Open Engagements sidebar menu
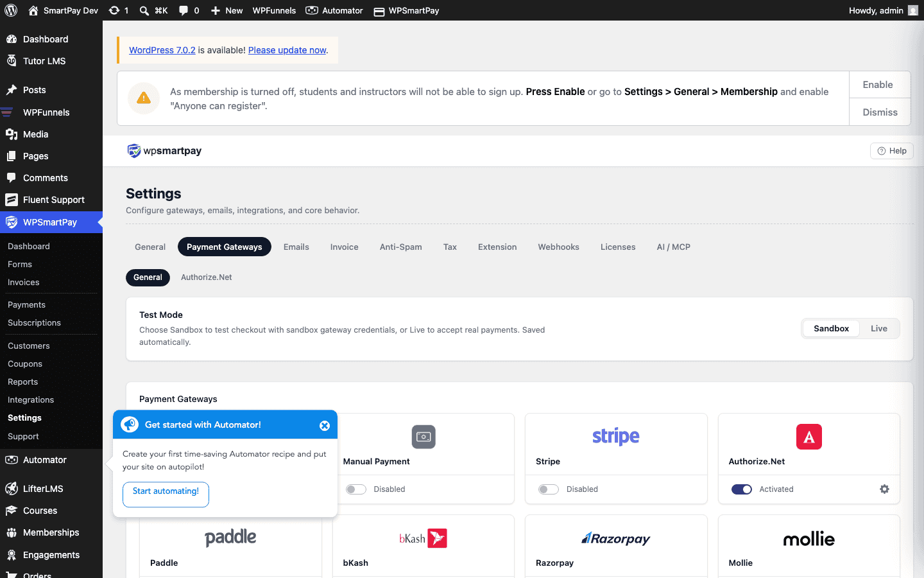 coord(51,555)
